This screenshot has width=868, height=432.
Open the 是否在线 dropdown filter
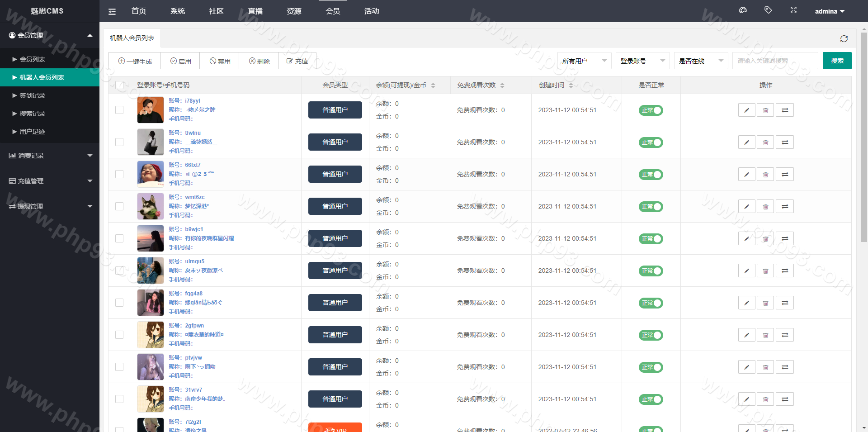[701, 61]
